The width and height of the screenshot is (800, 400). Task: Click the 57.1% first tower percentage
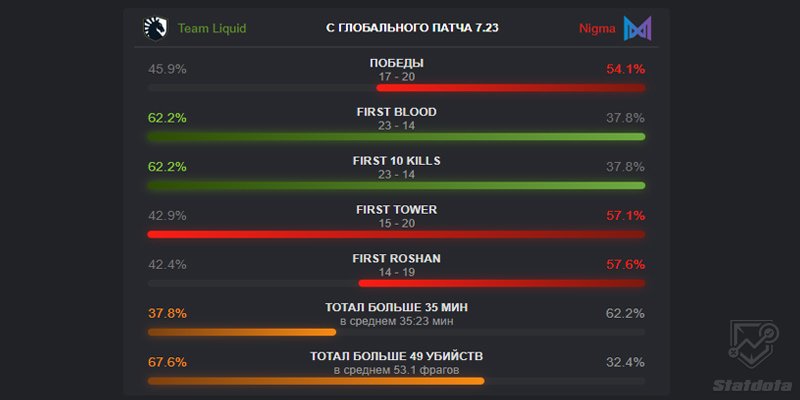coord(626,216)
